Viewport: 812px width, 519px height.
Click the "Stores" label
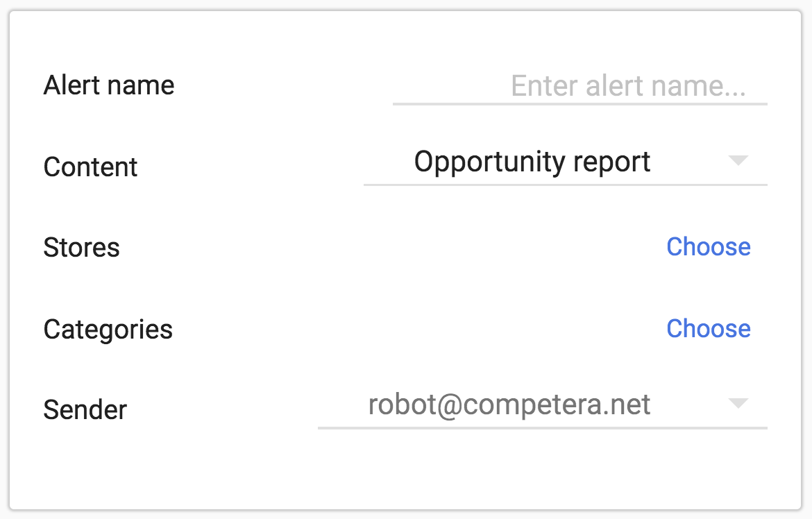(82, 248)
